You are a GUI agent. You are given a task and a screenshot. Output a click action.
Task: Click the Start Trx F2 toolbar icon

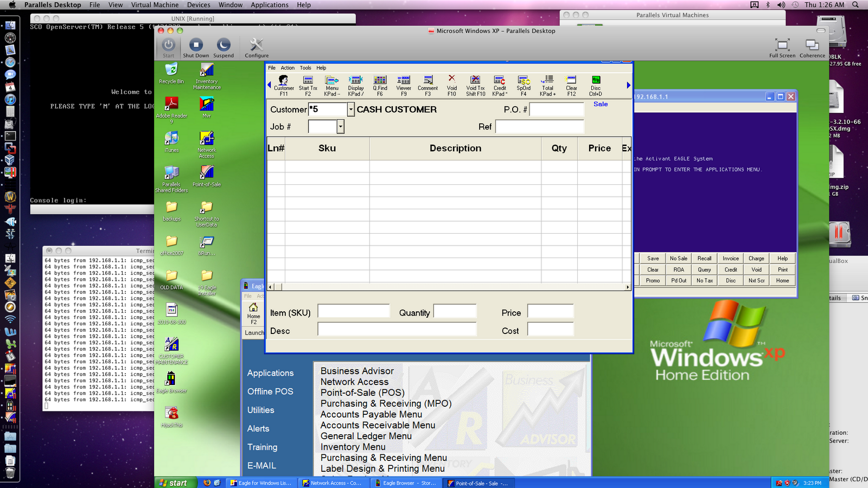click(x=308, y=86)
